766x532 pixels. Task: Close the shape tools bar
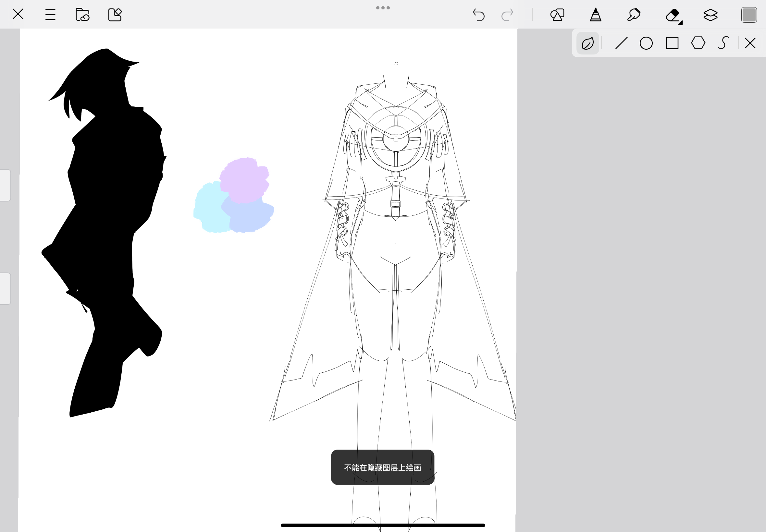pyautogui.click(x=750, y=43)
